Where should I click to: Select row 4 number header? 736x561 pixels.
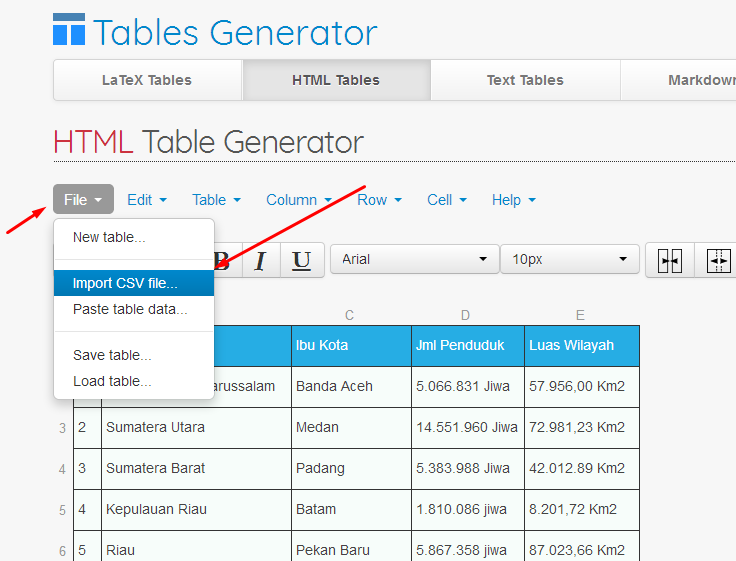point(62,469)
